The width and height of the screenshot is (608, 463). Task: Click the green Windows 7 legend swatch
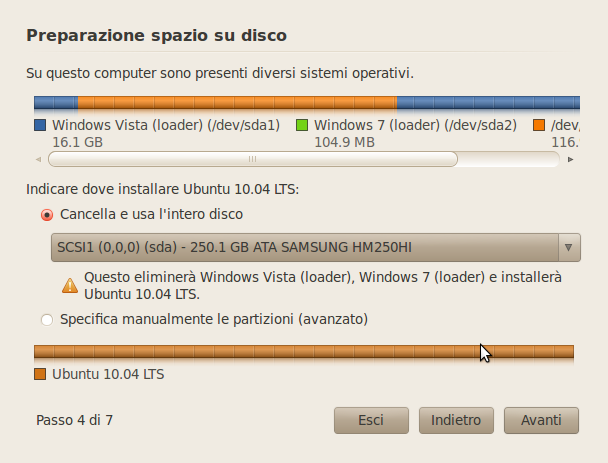(302, 126)
